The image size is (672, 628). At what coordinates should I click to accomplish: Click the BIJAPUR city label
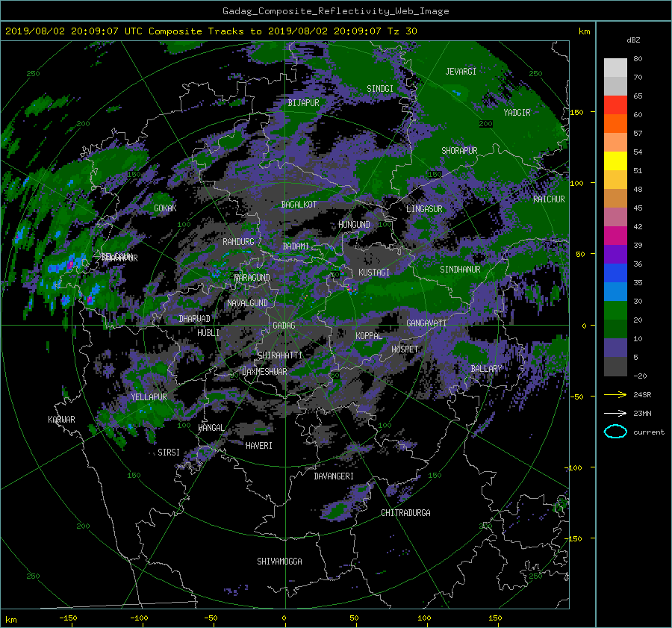(x=303, y=103)
